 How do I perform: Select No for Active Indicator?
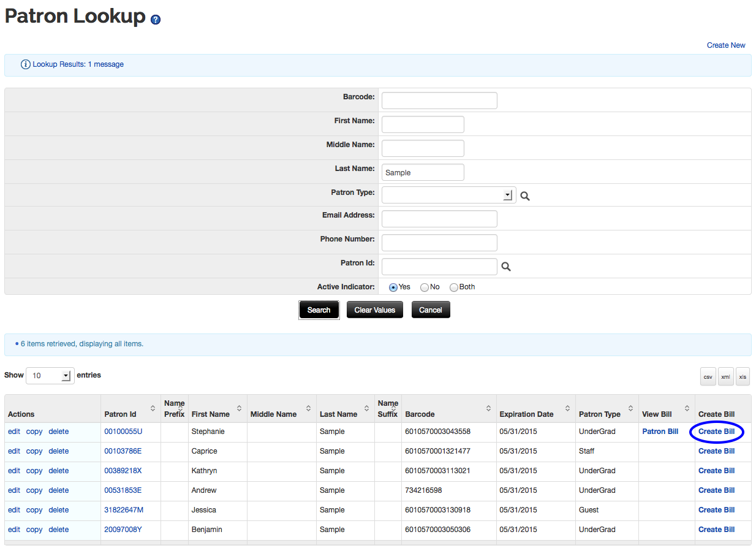425,287
